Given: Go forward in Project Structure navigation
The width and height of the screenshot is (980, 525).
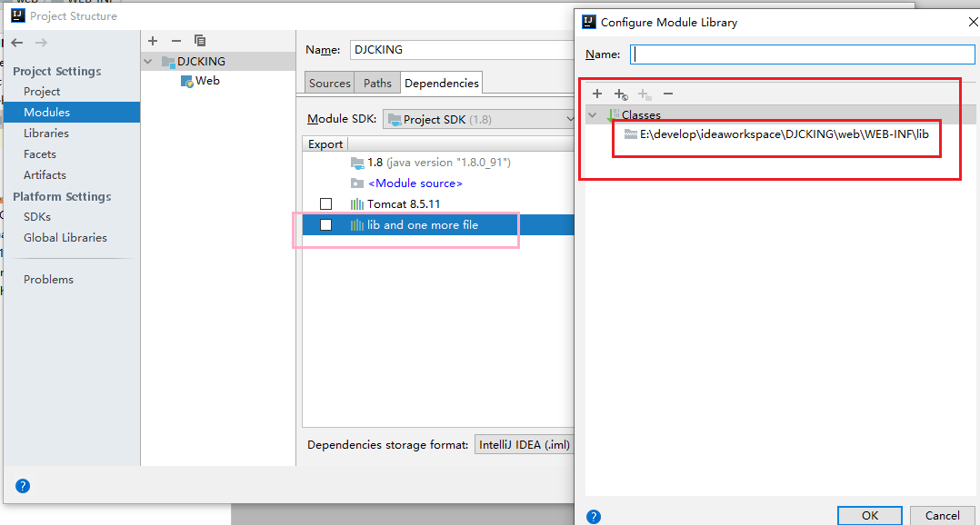Looking at the screenshot, I should coord(41,43).
